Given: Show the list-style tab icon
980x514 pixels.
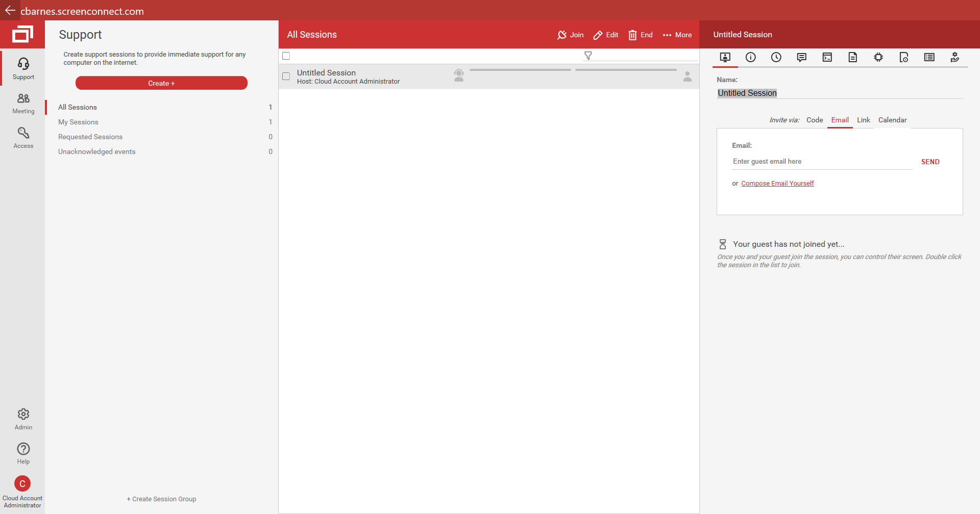Looking at the screenshot, I should click(x=929, y=57).
